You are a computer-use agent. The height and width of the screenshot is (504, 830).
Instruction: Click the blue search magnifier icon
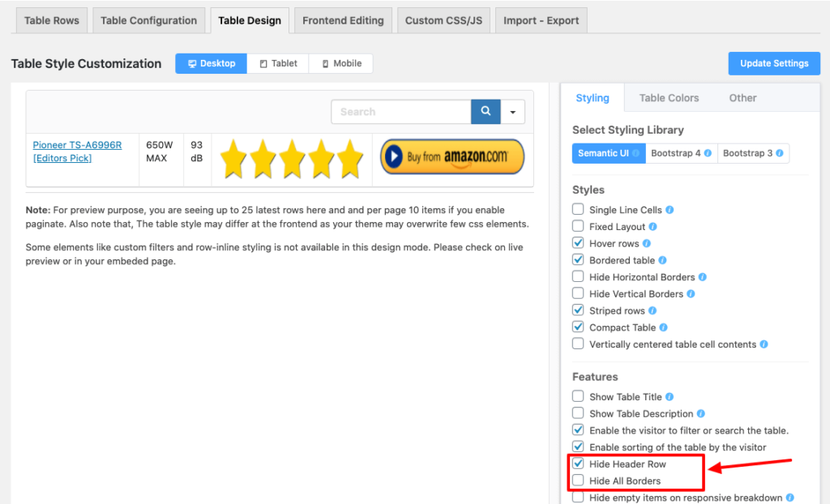coord(485,112)
